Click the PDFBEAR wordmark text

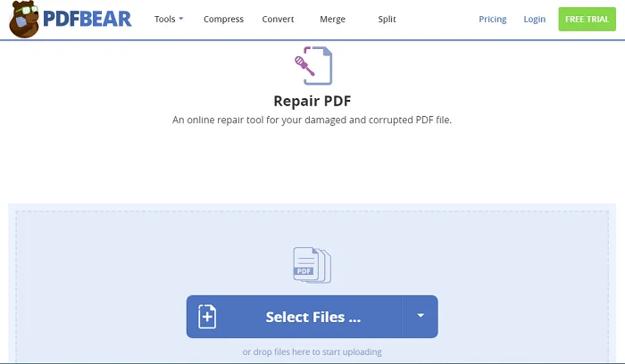click(87, 19)
